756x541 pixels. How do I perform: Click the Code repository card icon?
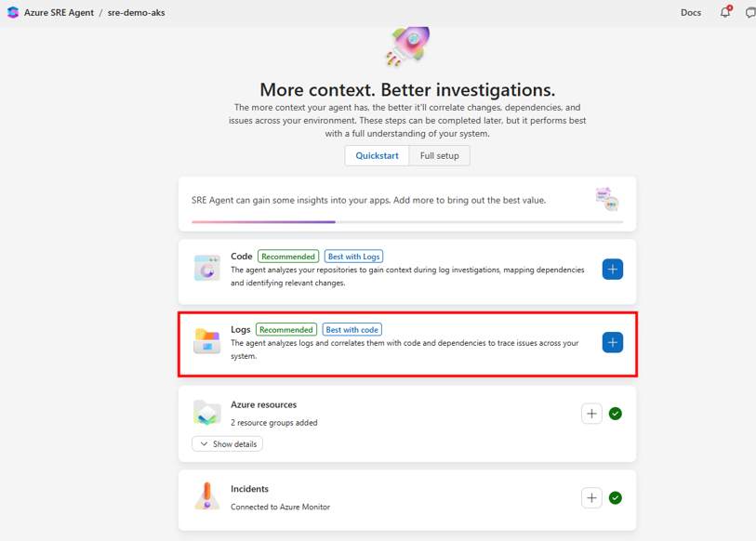[x=207, y=268]
